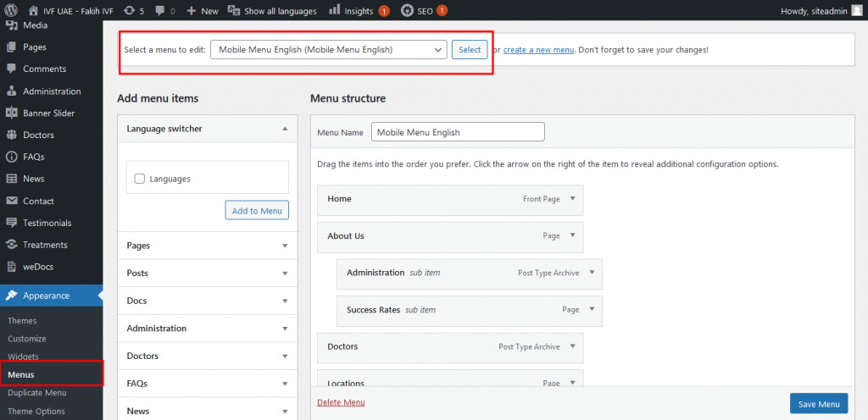
Task: Tick the Languages checkbox
Action: (x=140, y=179)
